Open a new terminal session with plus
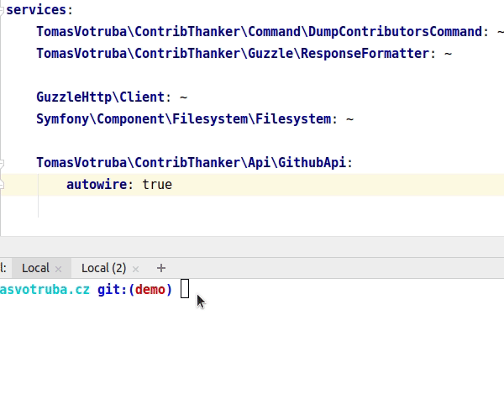504x420 pixels. pyautogui.click(x=161, y=268)
